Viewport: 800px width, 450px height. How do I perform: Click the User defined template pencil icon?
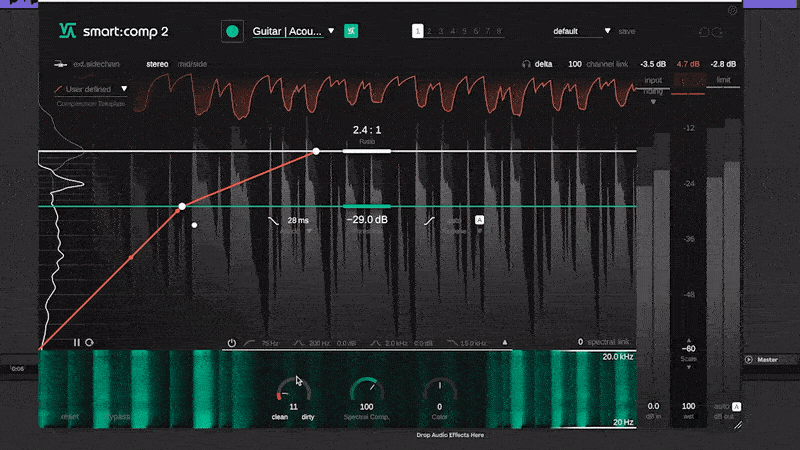58,89
